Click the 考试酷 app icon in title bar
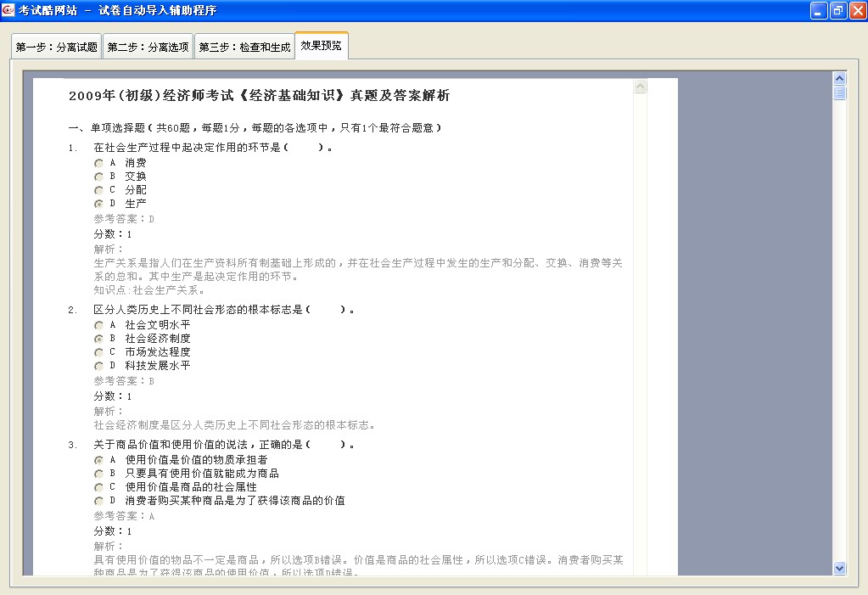This screenshot has height=595, width=868. coord(9,10)
